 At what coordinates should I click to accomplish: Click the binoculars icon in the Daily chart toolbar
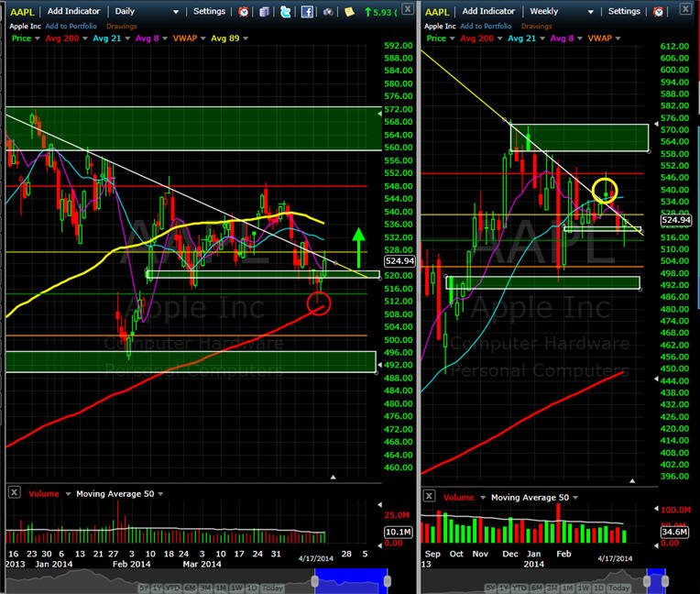[x=328, y=12]
